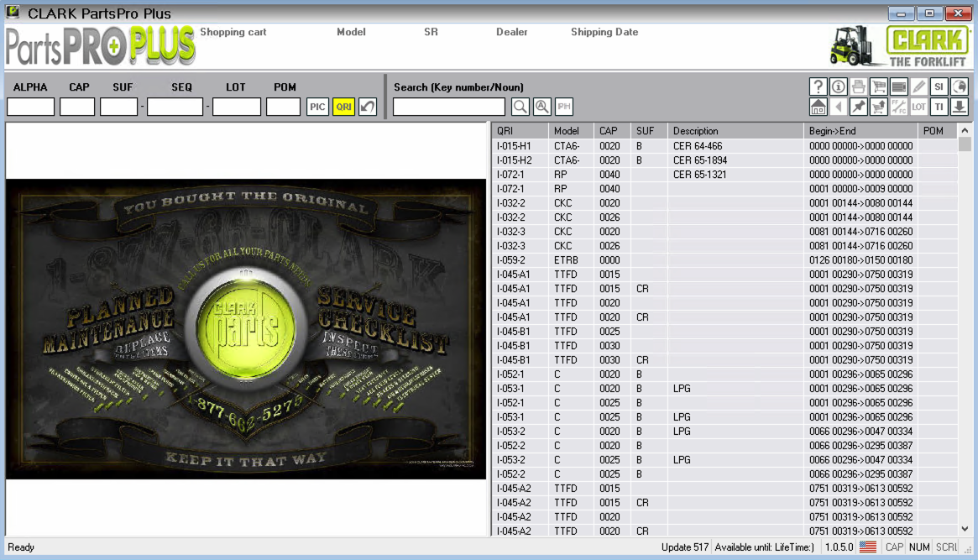
Task: Click the cart with up arrow icon
Action: point(879,107)
